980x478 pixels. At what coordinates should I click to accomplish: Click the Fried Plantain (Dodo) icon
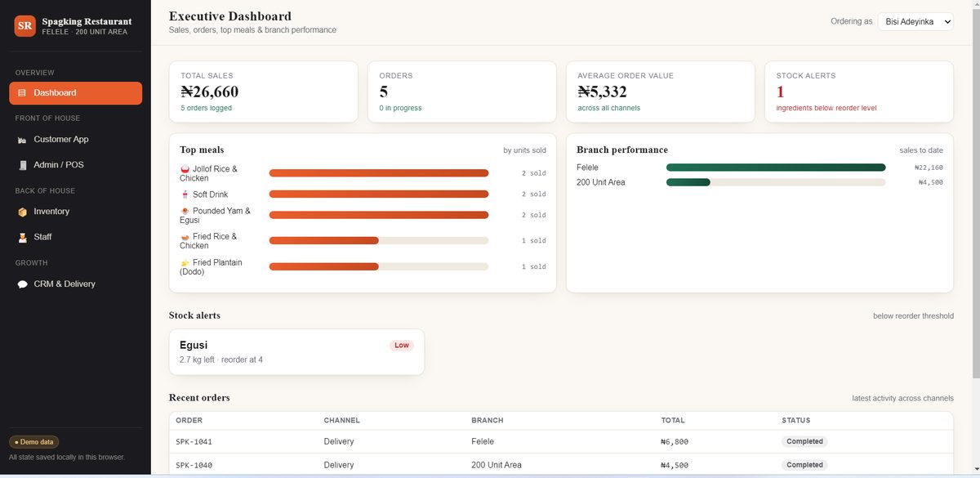pos(185,263)
